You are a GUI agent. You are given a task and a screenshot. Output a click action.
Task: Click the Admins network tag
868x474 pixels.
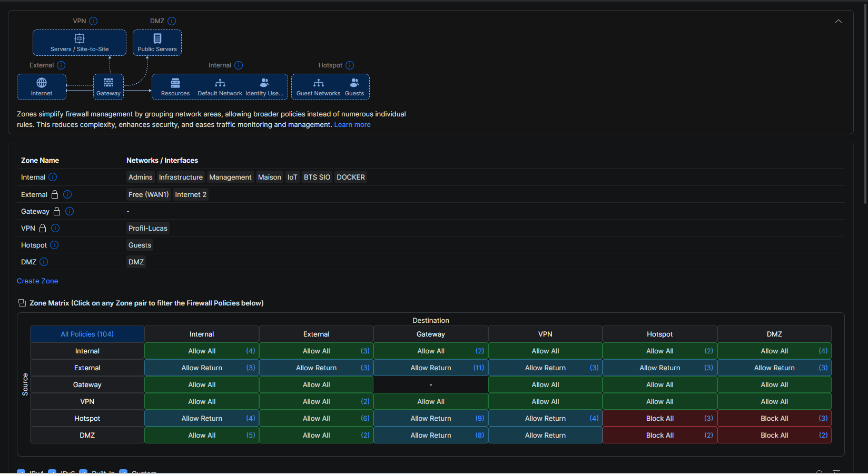[141, 177]
